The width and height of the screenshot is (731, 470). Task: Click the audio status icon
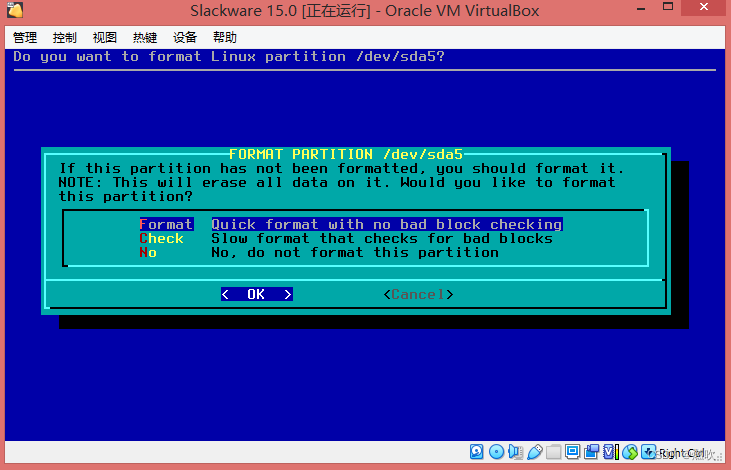pos(515,451)
